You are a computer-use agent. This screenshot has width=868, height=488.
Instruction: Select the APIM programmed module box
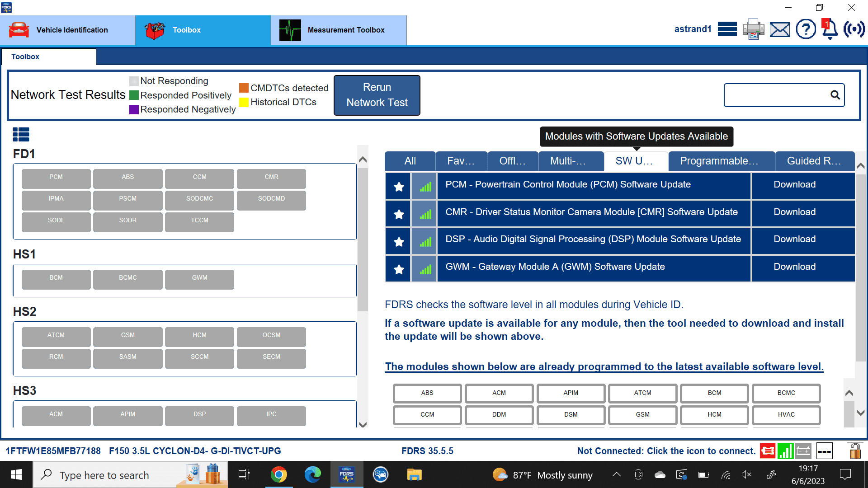571,393
